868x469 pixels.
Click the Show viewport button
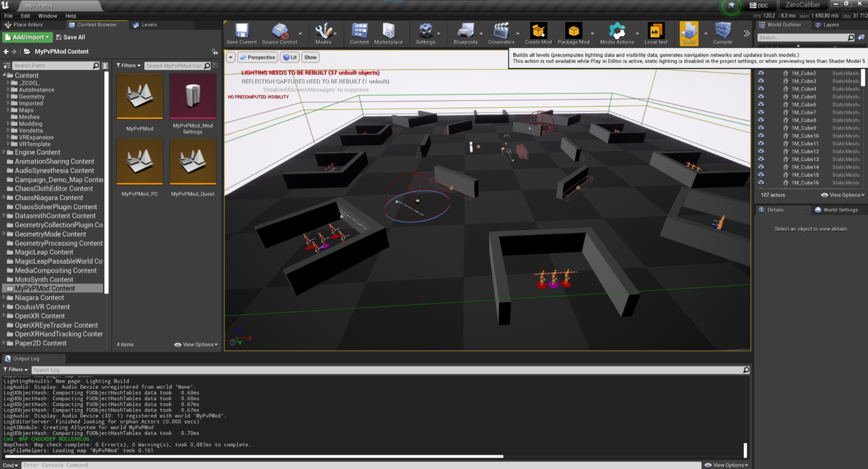pos(310,57)
